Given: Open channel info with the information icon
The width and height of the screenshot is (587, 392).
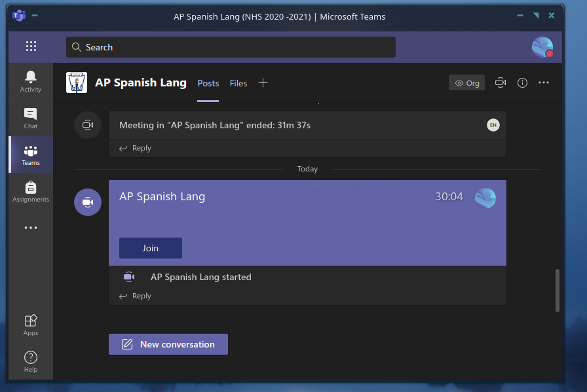Looking at the screenshot, I should click(522, 82).
